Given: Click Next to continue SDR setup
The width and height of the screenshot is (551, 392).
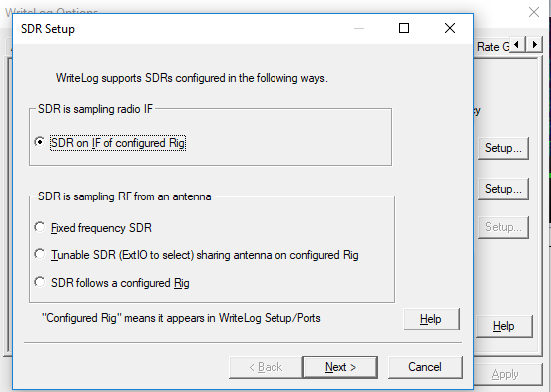Looking at the screenshot, I should click(x=340, y=367).
